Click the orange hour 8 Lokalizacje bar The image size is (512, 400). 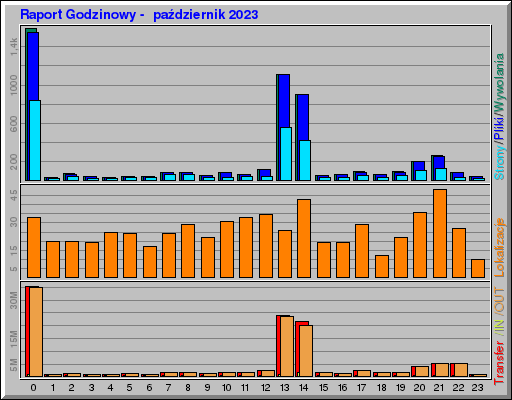click(188, 251)
